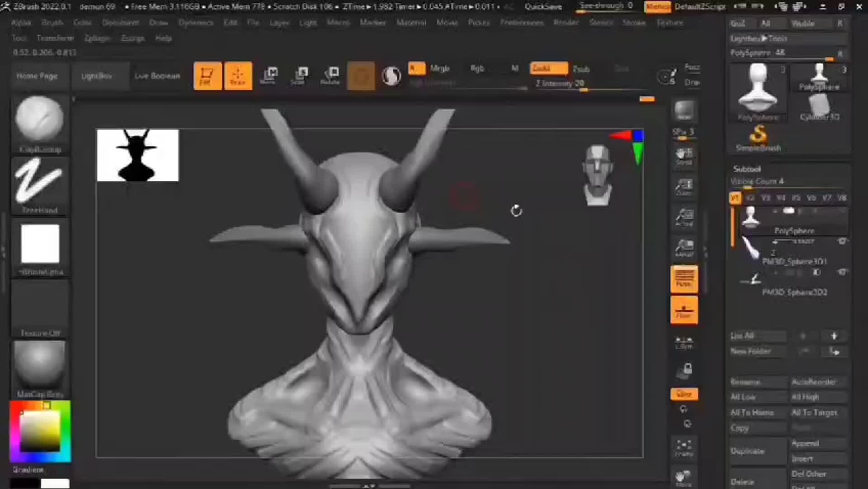
Task: Click the Append button
Action: click(x=806, y=443)
